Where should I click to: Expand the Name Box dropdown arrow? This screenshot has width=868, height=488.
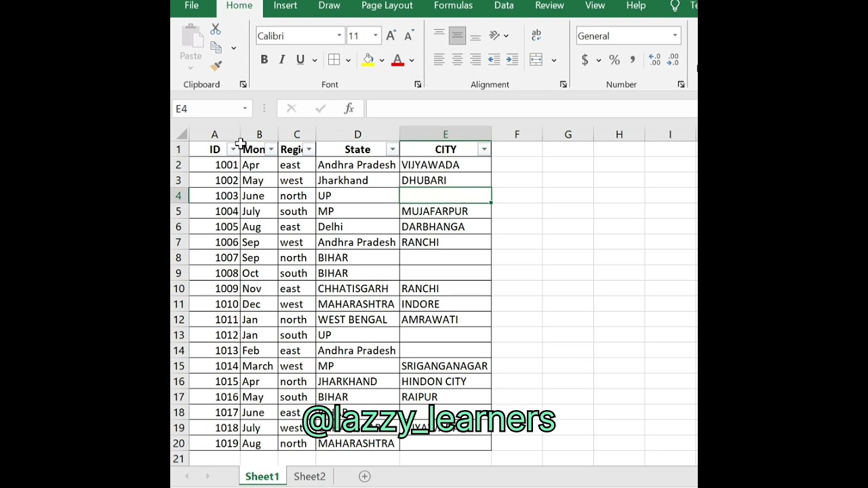pos(245,108)
